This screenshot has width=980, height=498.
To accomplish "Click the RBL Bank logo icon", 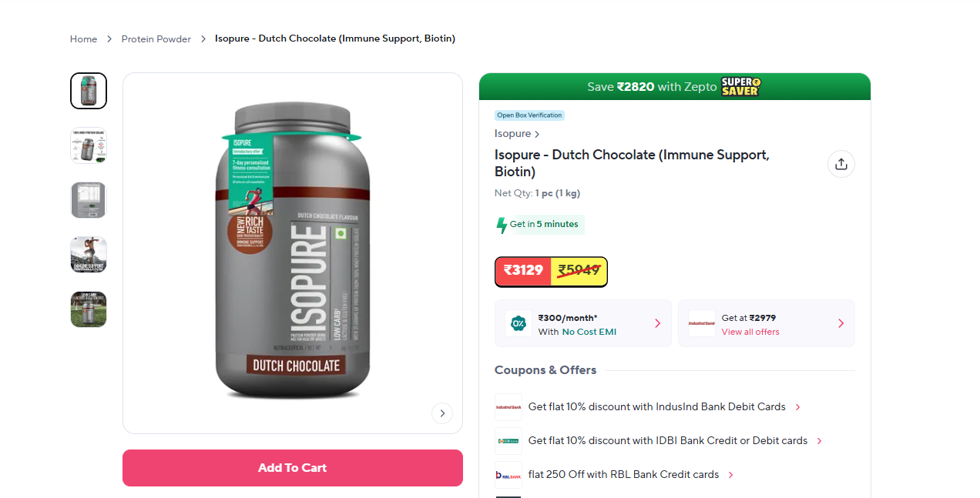I will tap(508, 475).
